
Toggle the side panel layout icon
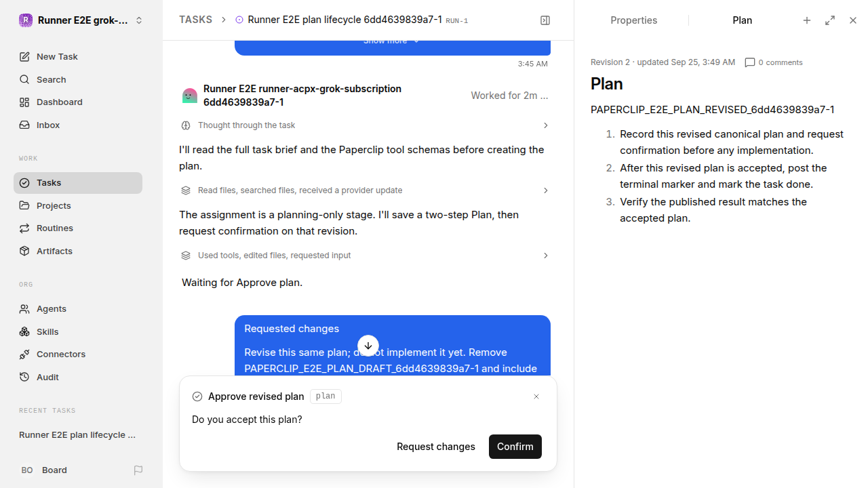545,20
